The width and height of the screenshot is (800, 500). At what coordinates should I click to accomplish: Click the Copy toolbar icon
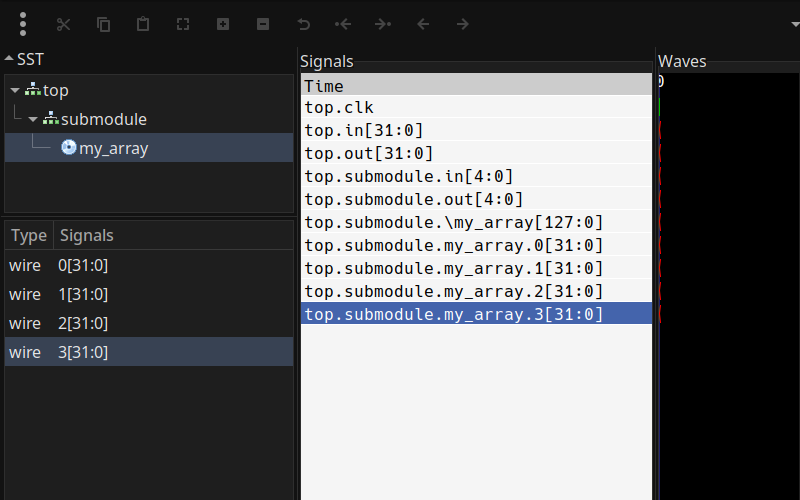click(x=104, y=24)
